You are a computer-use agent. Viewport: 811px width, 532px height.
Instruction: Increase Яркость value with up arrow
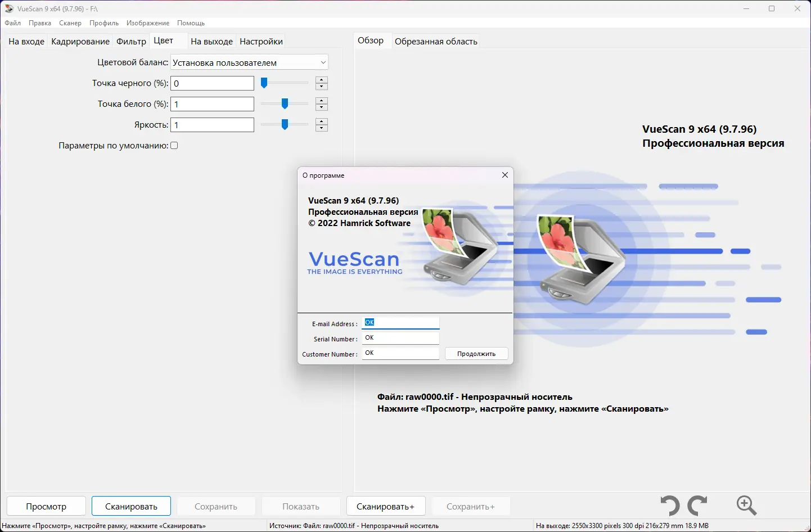(x=322, y=121)
